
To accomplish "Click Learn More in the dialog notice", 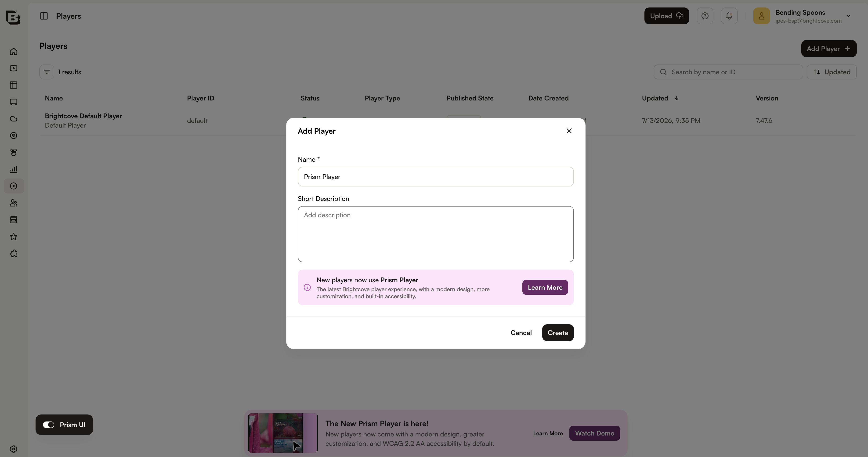I will 545,287.
